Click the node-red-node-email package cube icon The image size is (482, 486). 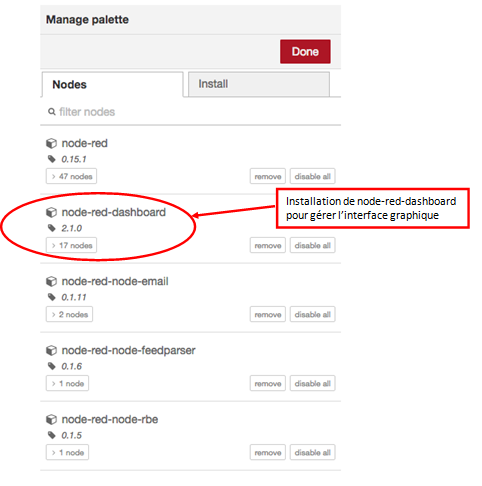(51, 281)
